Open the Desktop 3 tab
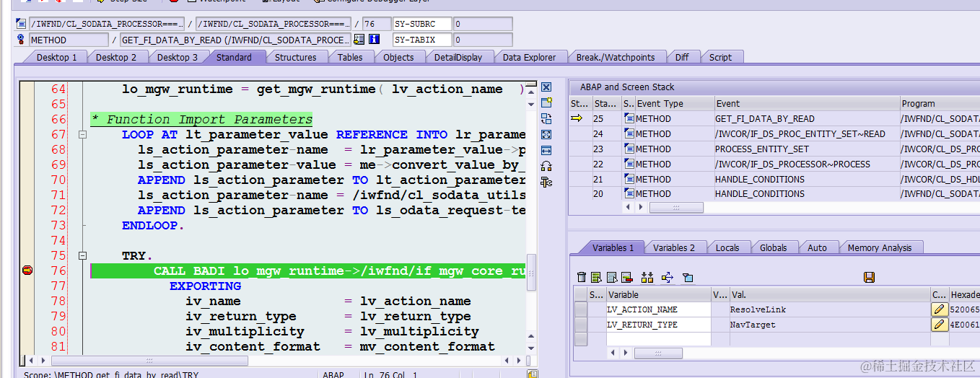The image size is (980, 378). click(178, 57)
